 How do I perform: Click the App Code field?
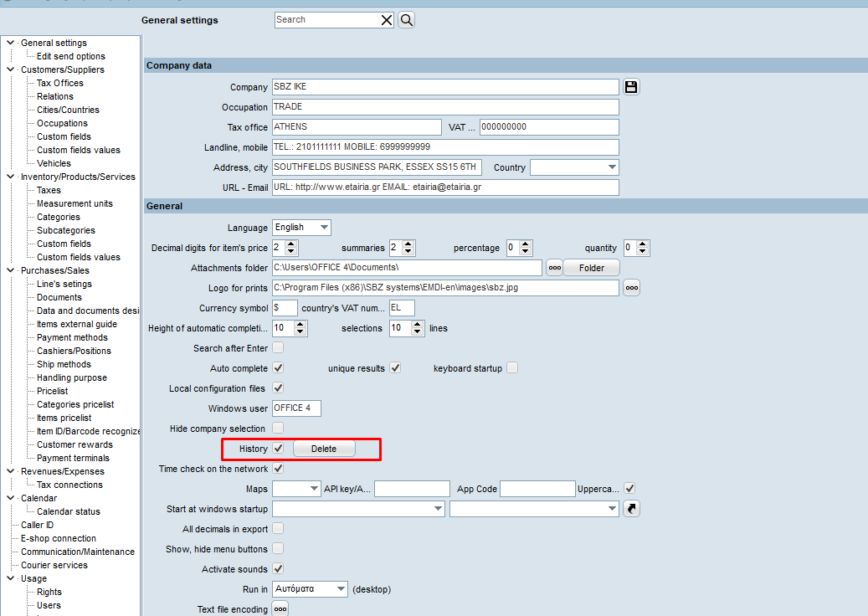coord(537,489)
